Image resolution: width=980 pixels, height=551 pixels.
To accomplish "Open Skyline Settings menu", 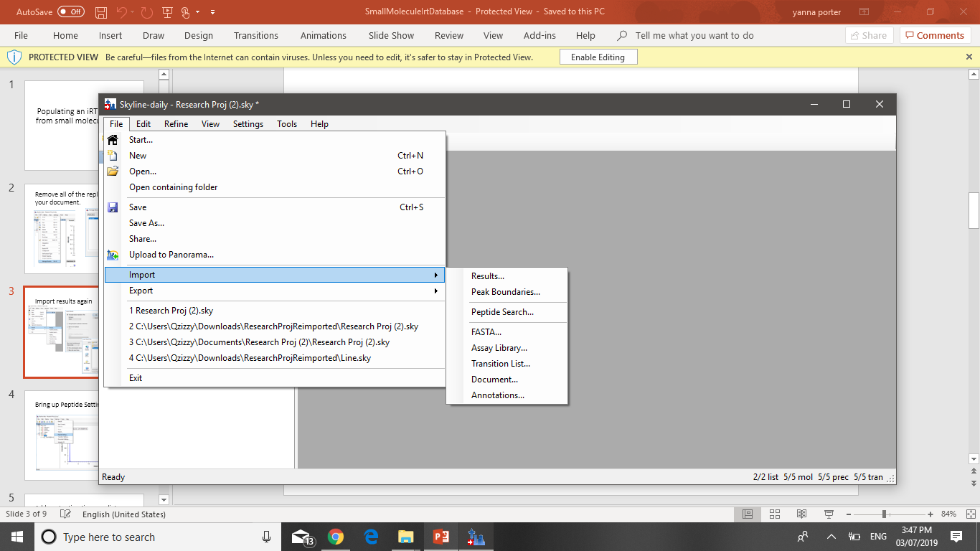I will (x=248, y=124).
